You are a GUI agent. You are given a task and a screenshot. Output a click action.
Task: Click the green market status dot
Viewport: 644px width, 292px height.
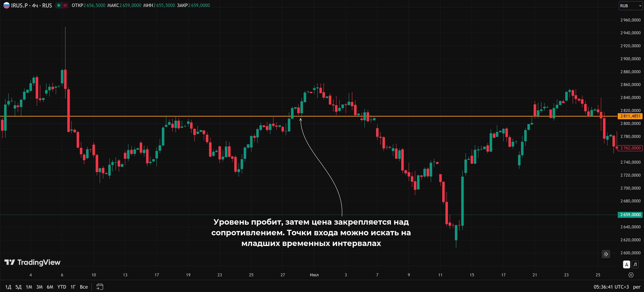click(59, 5)
